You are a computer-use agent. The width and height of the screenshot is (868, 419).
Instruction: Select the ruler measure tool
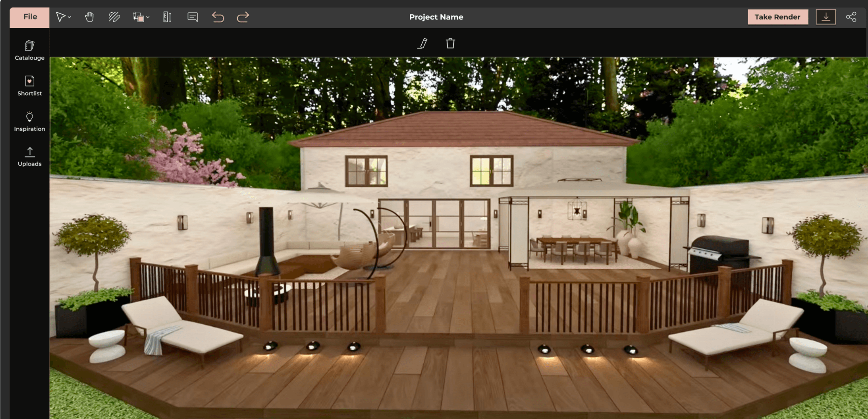pos(167,17)
